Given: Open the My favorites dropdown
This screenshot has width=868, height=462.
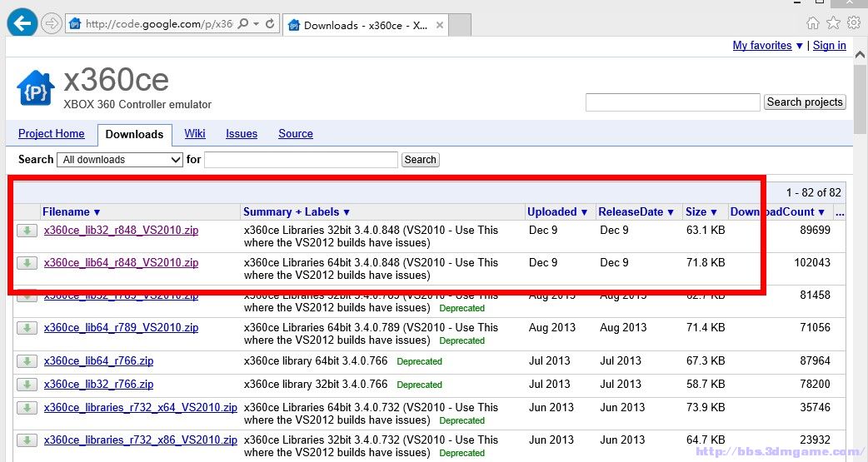Looking at the screenshot, I should (x=767, y=46).
